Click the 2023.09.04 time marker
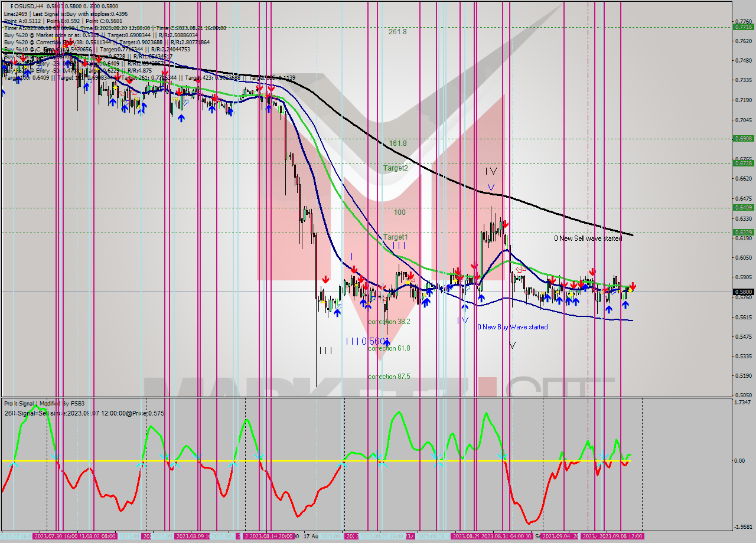The height and width of the screenshot is (543, 756). point(556,536)
